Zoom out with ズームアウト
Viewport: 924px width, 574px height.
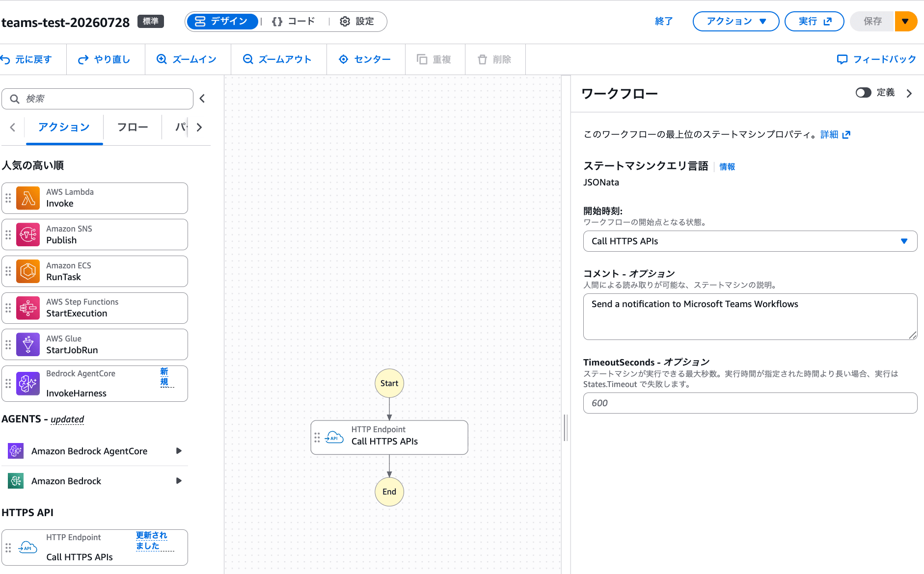point(277,59)
